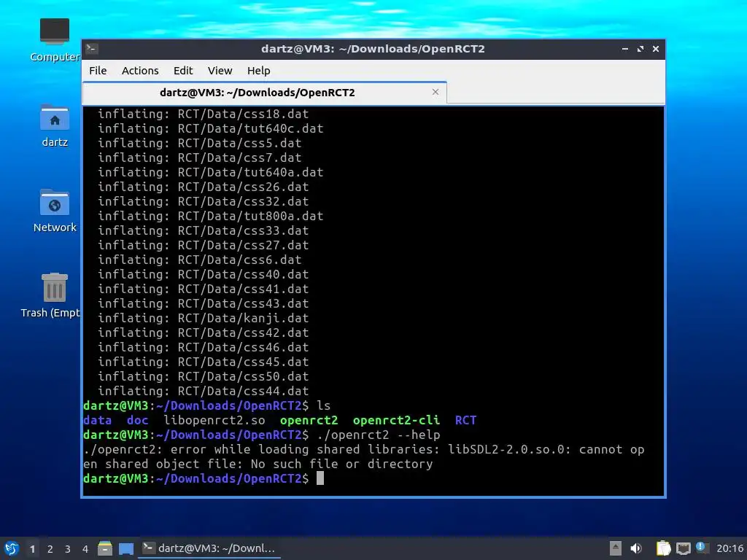The width and height of the screenshot is (747, 560).
Task: Open the volume control icon
Action: pyautogui.click(x=636, y=548)
